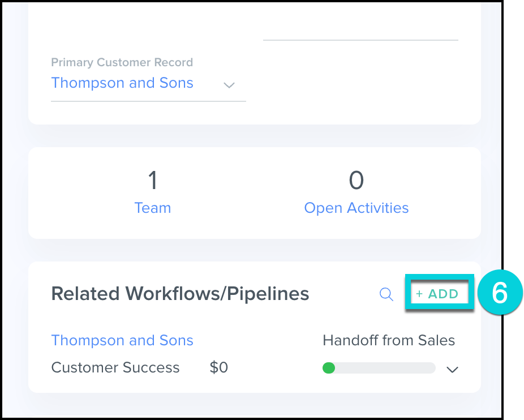Click the $0 amount value
524x420 pixels.
point(218,367)
